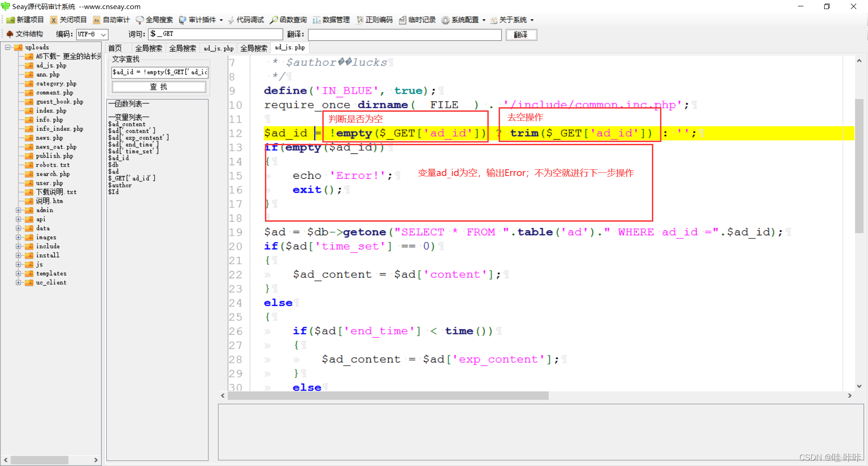Select $author in the variable list
868x466 pixels.
click(x=120, y=185)
